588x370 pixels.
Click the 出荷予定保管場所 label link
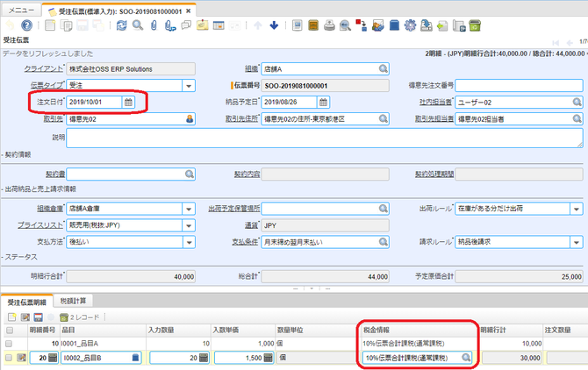click(234, 209)
